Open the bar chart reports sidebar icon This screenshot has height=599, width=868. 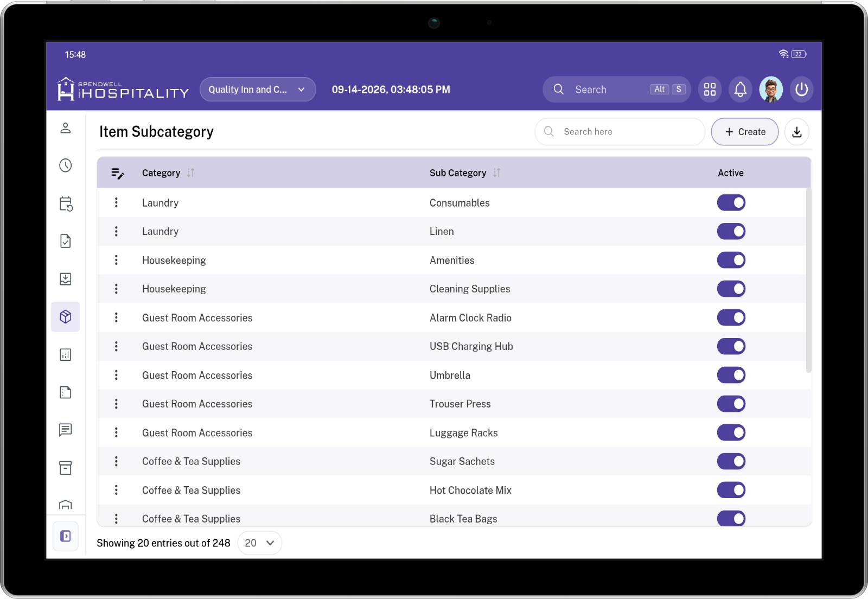[66, 355]
